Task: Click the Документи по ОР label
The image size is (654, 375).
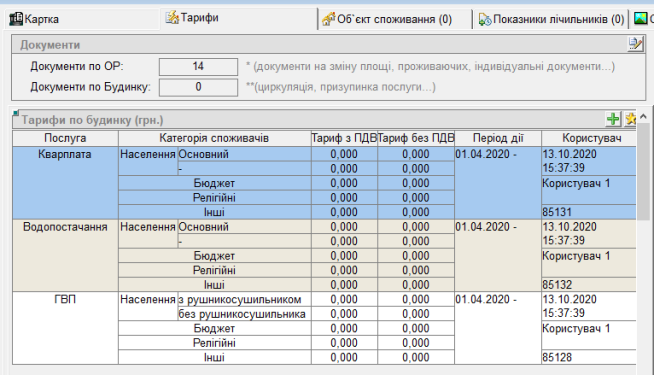Action: 77,66
